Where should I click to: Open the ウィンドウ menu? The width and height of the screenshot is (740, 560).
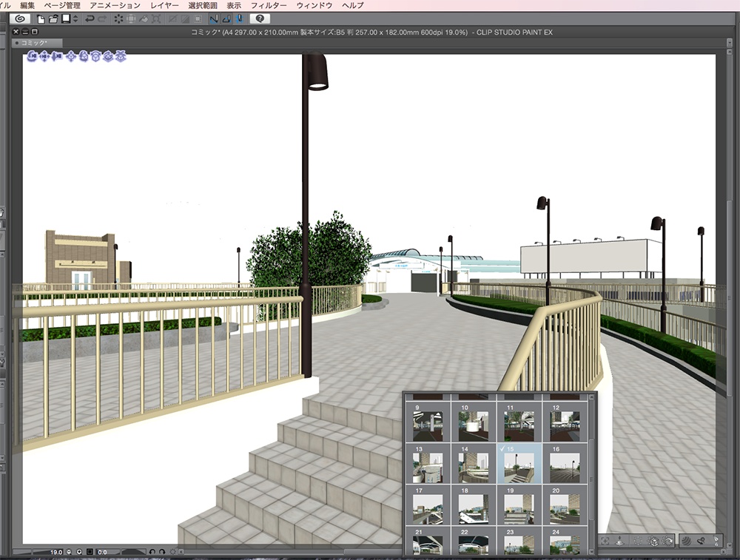click(314, 5)
